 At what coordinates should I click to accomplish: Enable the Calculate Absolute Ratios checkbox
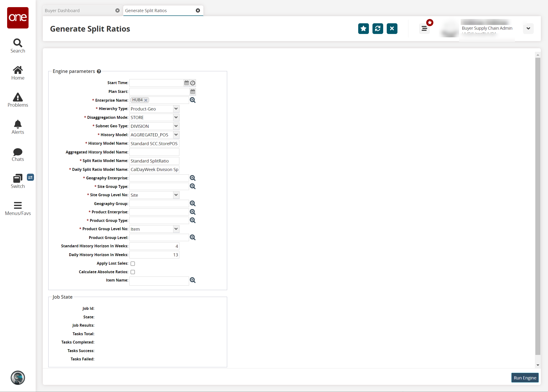click(133, 272)
